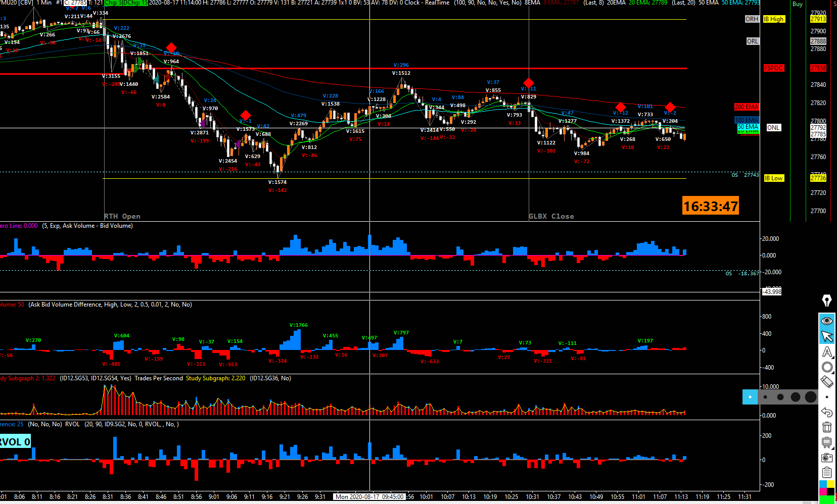Select the arrow cursor tool
Screen dimensions: 837x504
tap(827, 336)
